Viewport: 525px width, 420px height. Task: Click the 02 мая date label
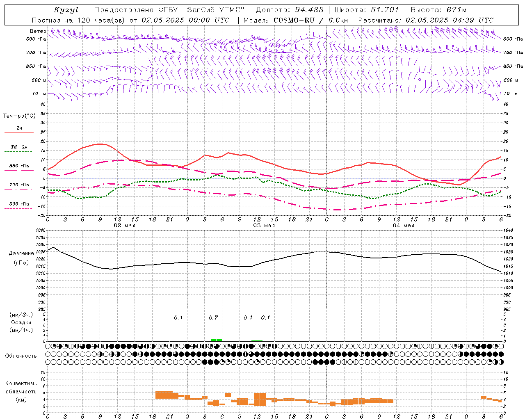(x=124, y=226)
